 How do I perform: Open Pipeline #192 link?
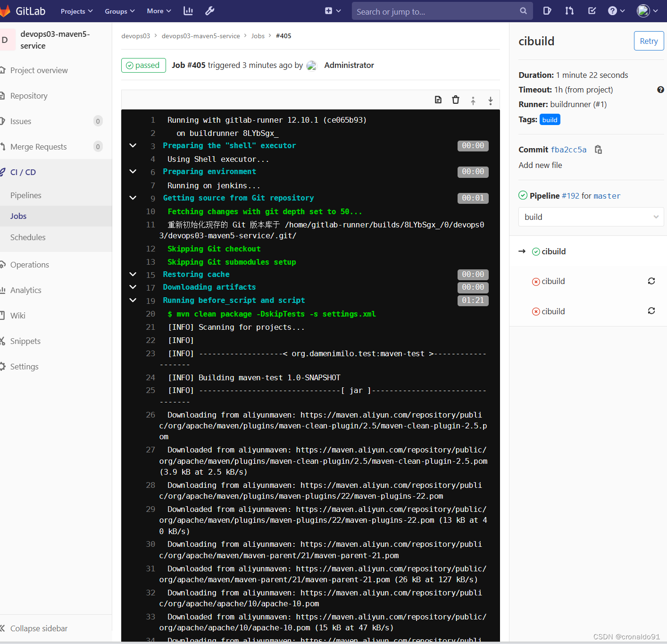[571, 195]
